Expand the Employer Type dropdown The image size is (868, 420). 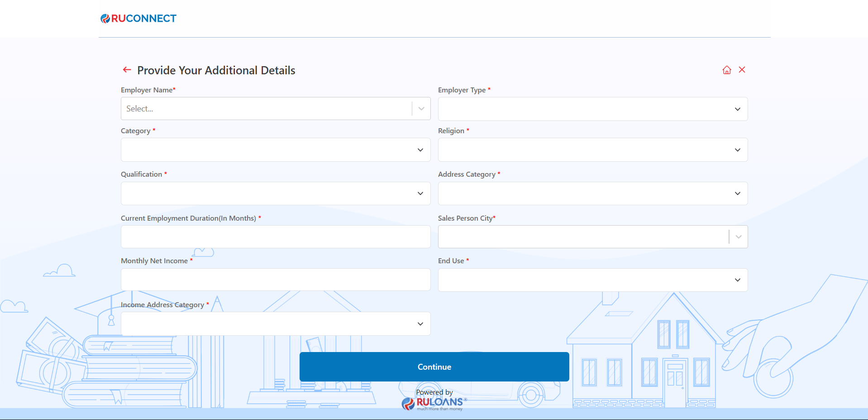[592, 109]
